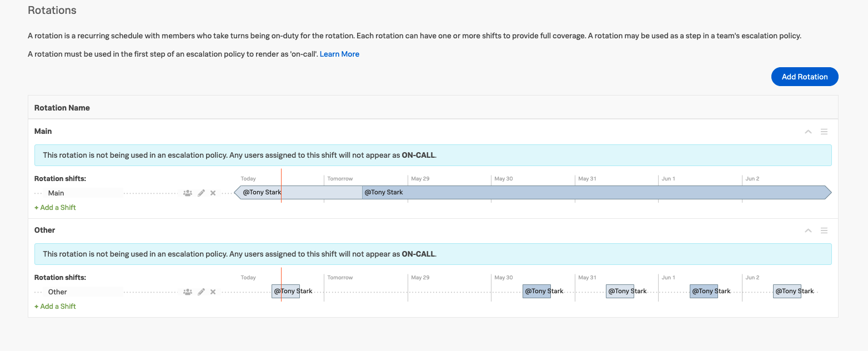This screenshot has width=868, height=351.
Task: Delete the Main shift with the X icon
Action: [213, 193]
